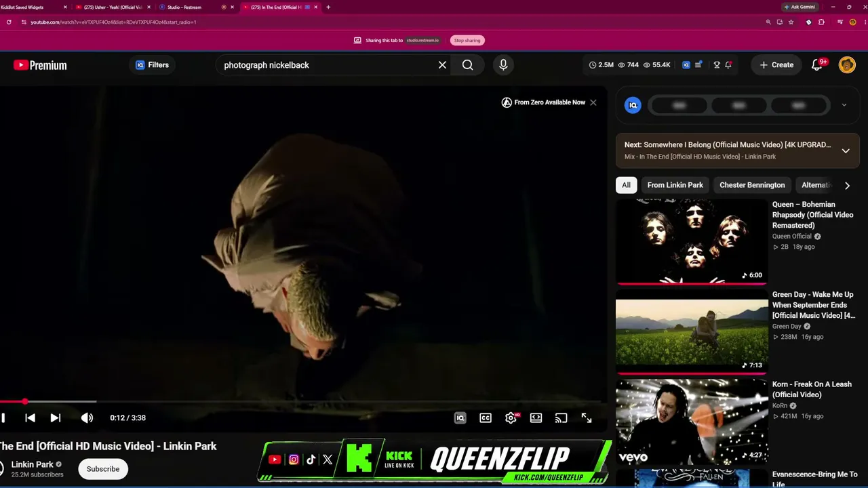Pause the video with the play/pause control
Viewport: 868px width, 488px height.
point(3,418)
